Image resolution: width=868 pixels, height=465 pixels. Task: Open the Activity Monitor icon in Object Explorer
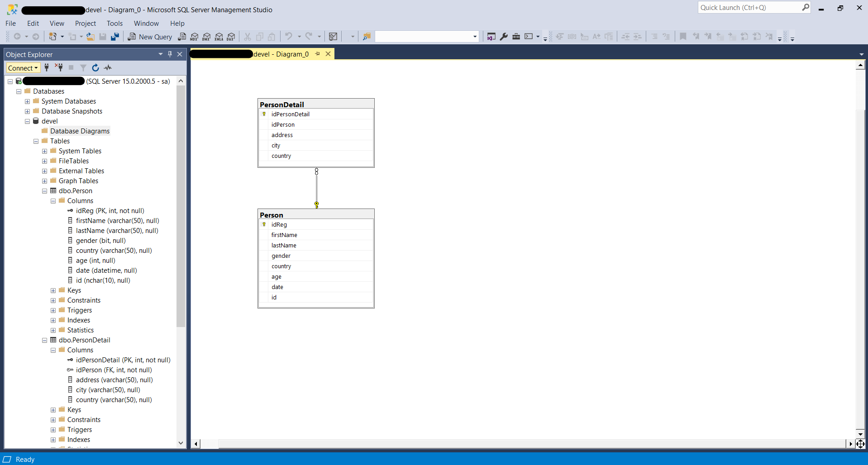(108, 68)
